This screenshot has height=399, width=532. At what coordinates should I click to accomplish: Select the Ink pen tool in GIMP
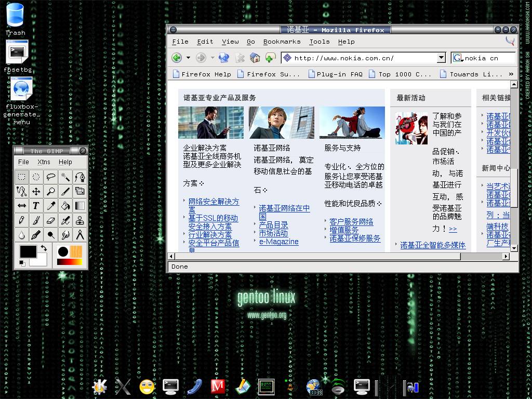point(36,235)
